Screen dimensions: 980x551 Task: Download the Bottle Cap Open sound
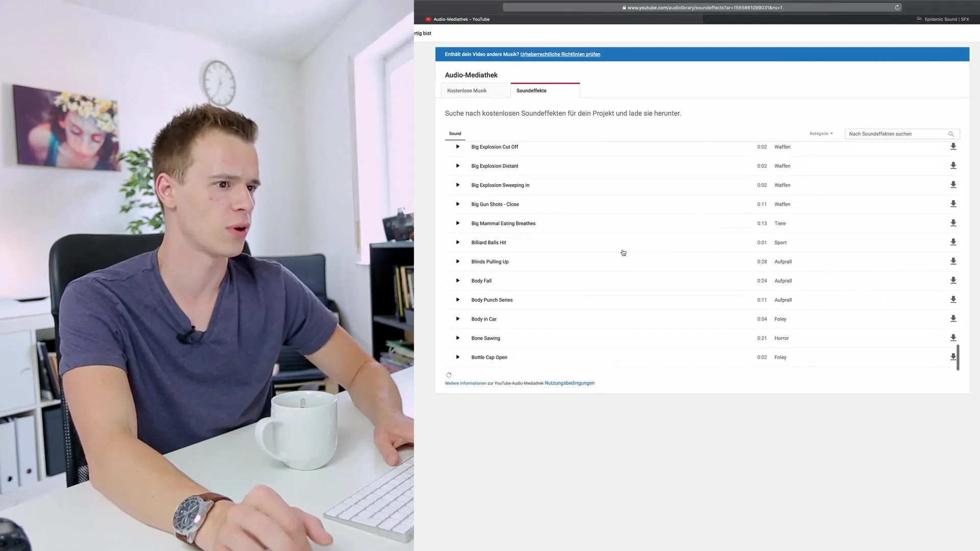953,357
